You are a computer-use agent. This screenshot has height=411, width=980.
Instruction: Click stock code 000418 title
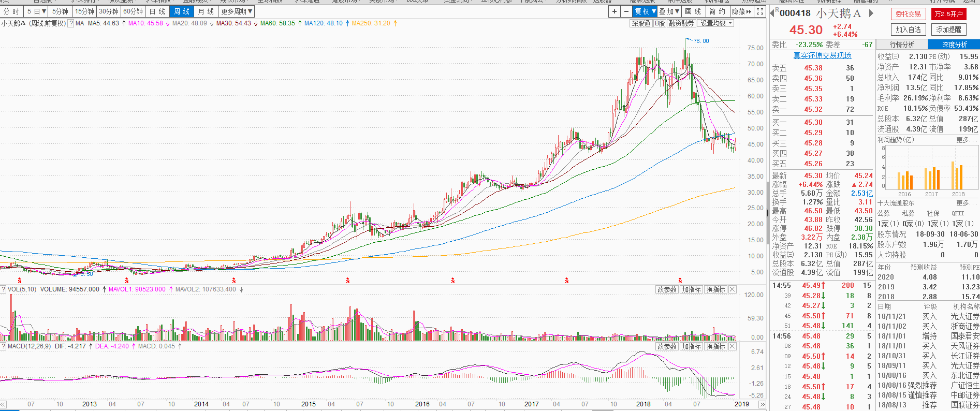pyautogui.click(x=795, y=13)
